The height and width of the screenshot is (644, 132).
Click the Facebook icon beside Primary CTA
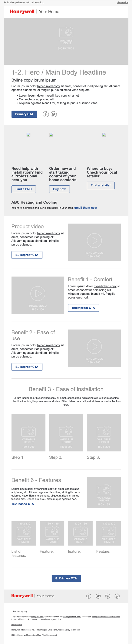point(46,114)
